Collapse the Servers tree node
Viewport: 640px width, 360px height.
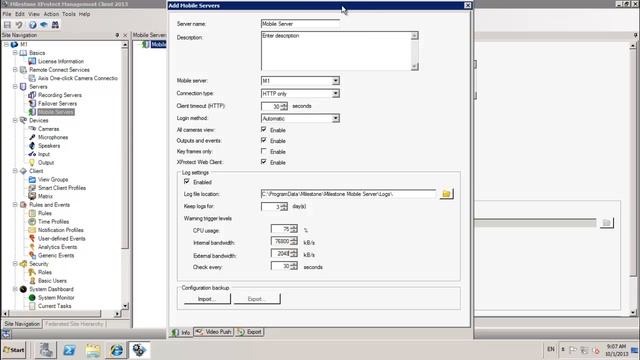point(15,87)
